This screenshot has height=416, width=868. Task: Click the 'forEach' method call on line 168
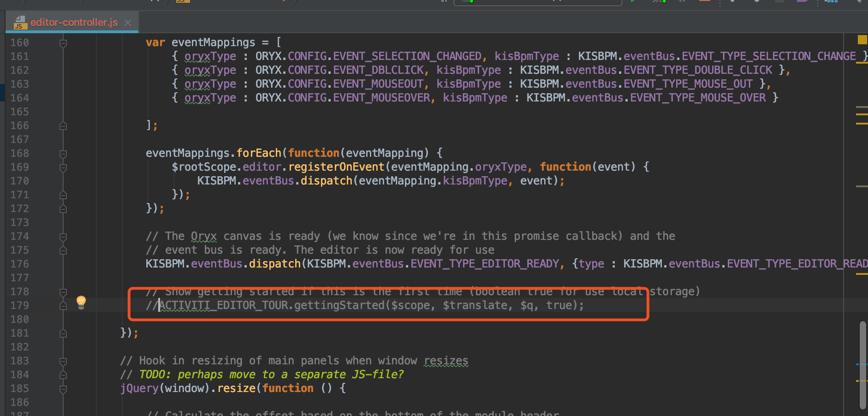(259, 153)
